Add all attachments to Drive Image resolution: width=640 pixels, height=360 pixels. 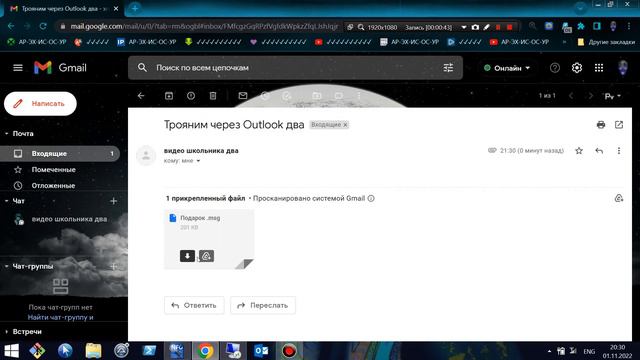[619, 198]
